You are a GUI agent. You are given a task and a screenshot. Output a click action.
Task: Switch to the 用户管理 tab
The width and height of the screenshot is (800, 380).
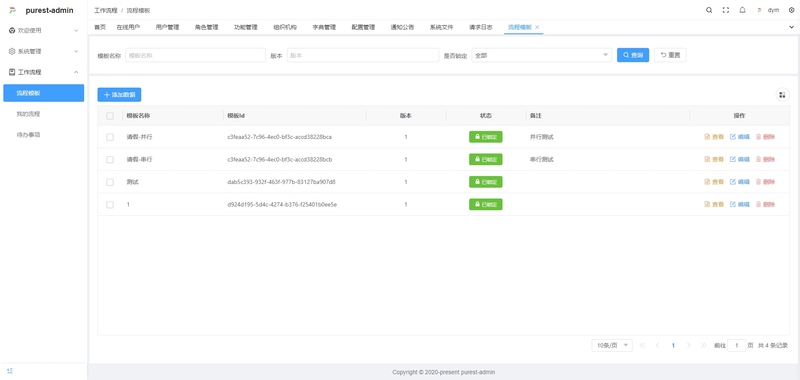(x=167, y=28)
